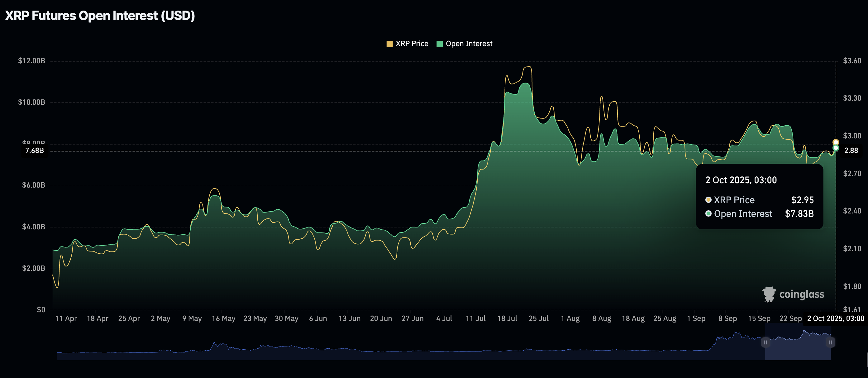Click the green Open Interest marker on crosshair
868x378 pixels.
coord(836,148)
